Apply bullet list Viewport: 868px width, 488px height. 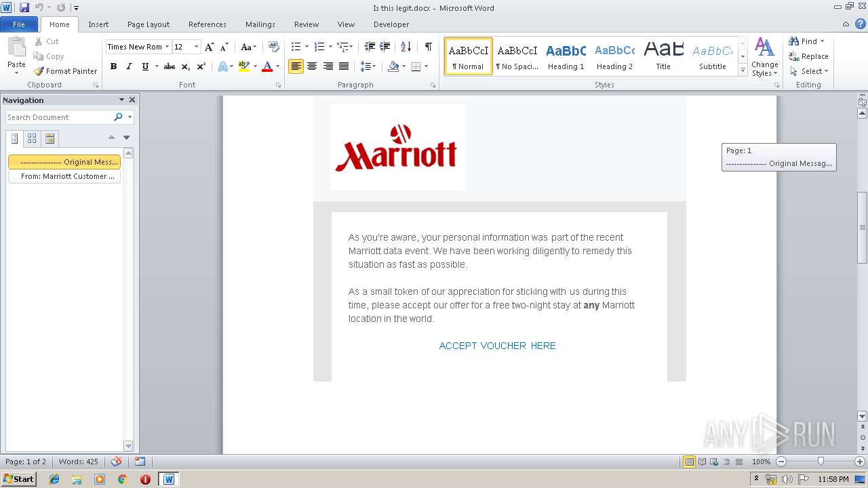point(296,47)
